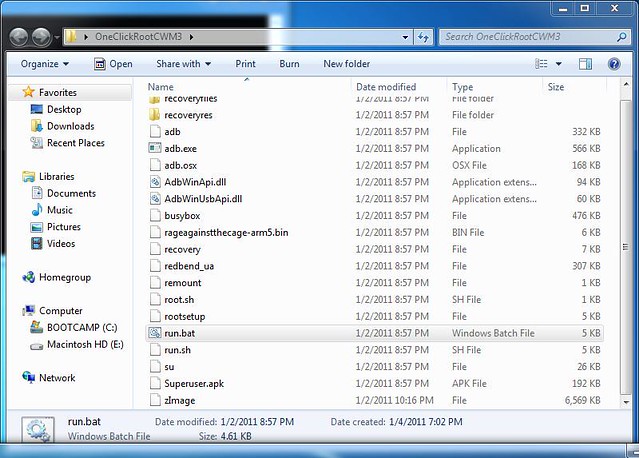This screenshot has width=639, height=458.
Task: Select the remount file icon
Action: point(155,283)
